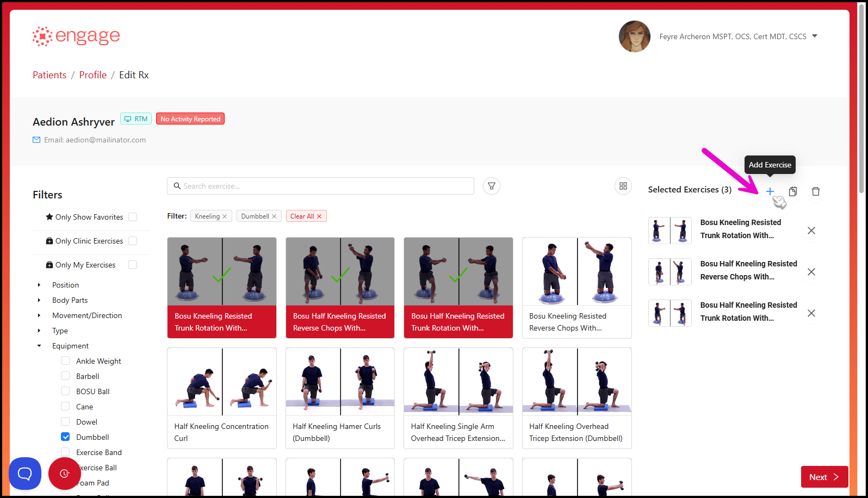
Task: Select Half Kneeling Concentration Curl card
Action: [x=222, y=398]
